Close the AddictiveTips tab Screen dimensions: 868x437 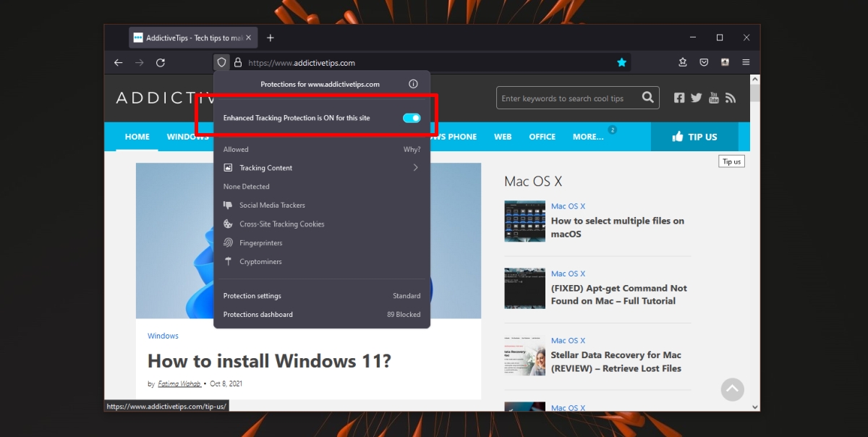(250, 38)
